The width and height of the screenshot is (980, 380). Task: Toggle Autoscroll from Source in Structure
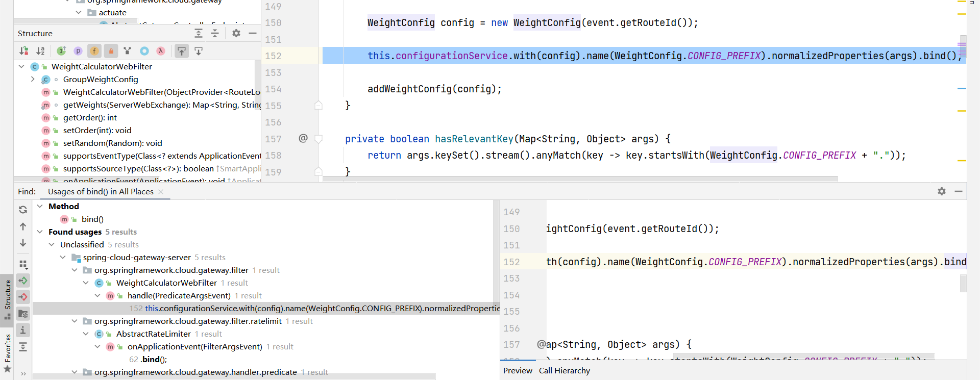point(199,51)
